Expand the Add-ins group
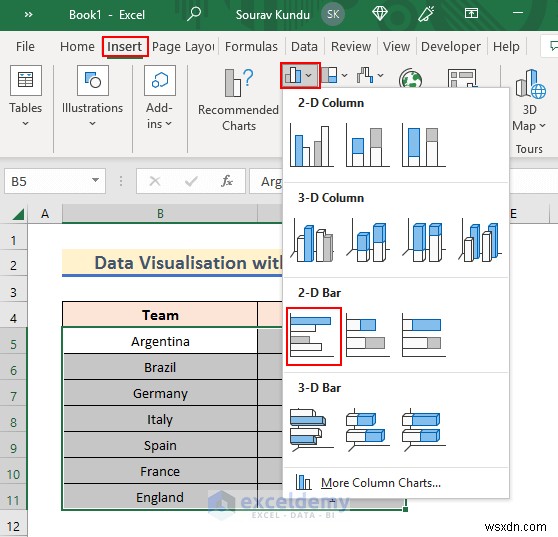This screenshot has width=558, height=537. coord(159,97)
